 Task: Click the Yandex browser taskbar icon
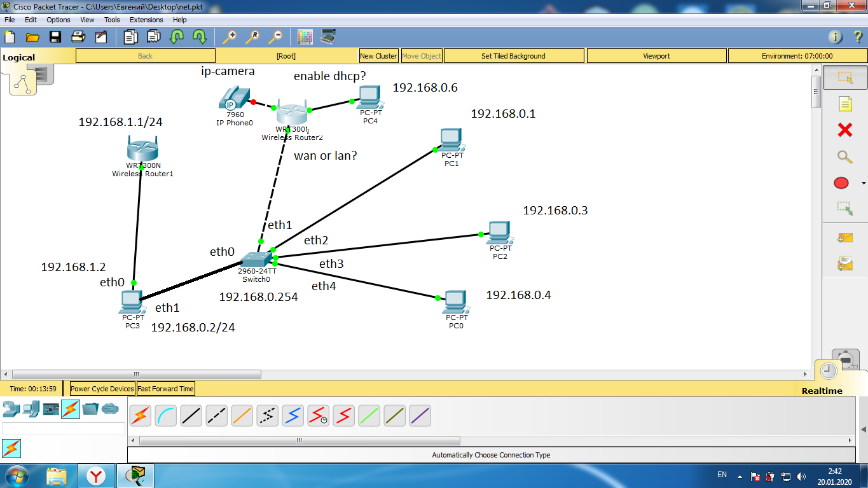(x=96, y=475)
